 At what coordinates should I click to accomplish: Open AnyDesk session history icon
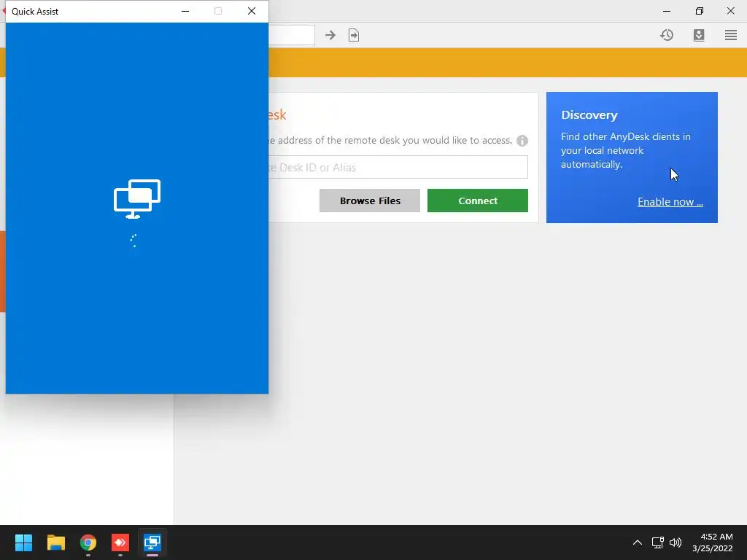pos(667,35)
